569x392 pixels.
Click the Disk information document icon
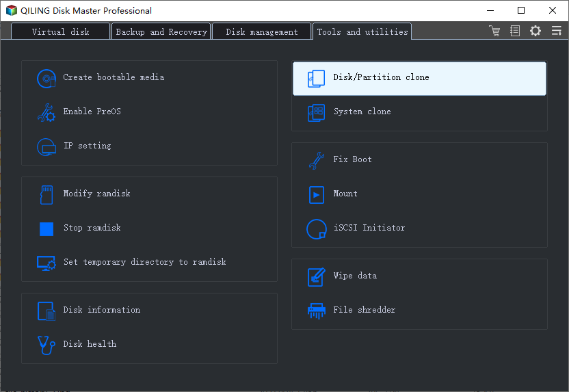(47, 311)
